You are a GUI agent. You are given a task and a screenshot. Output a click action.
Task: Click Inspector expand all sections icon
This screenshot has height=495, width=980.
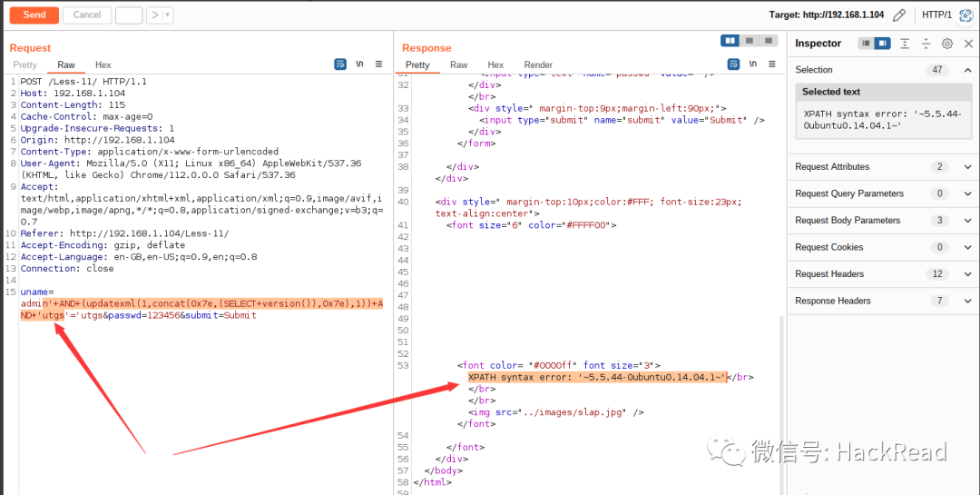[x=905, y=44]
